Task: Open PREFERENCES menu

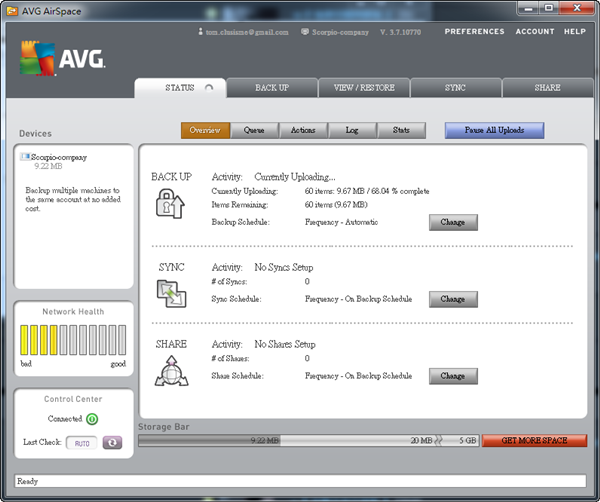Action: point(474,32)
